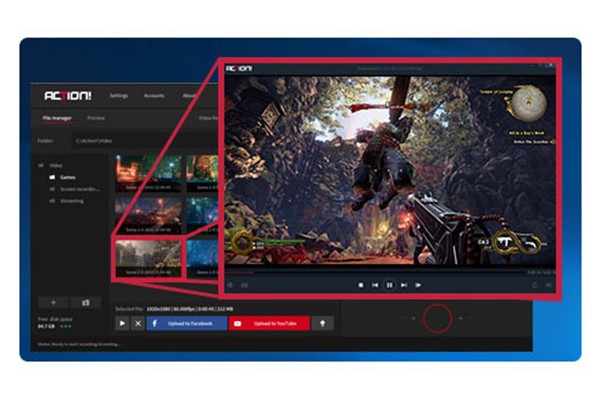Stop playback in the player window
The image size is (600, 397).
pyautogui.click(x=361, y=285)
